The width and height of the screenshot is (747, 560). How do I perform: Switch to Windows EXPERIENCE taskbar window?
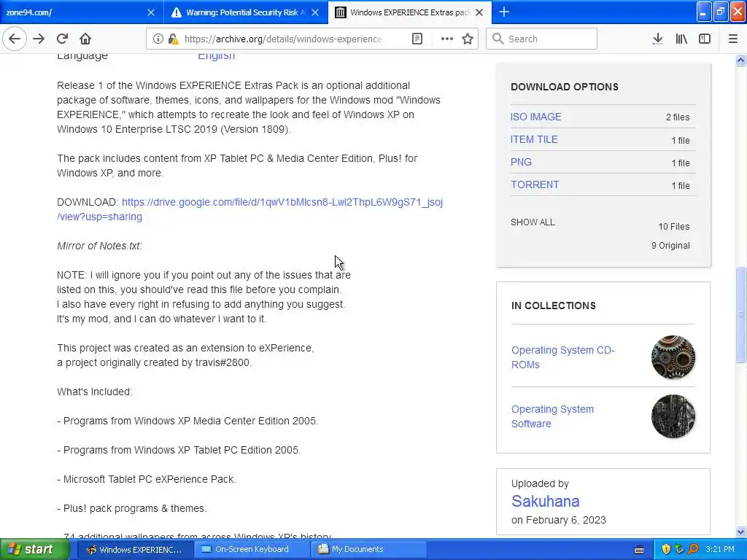coord(134,549)
